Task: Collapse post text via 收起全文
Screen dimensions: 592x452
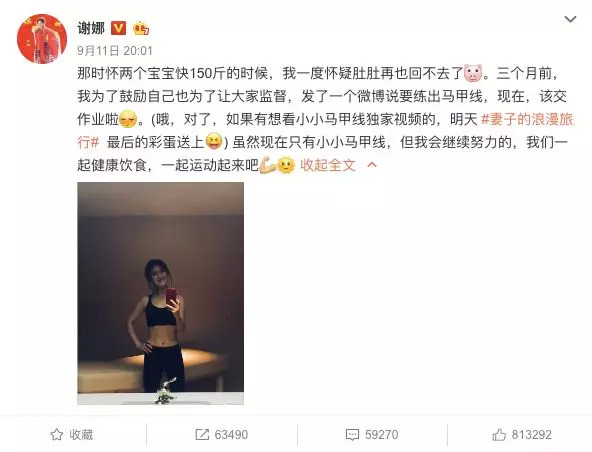Action: (328, 165)
